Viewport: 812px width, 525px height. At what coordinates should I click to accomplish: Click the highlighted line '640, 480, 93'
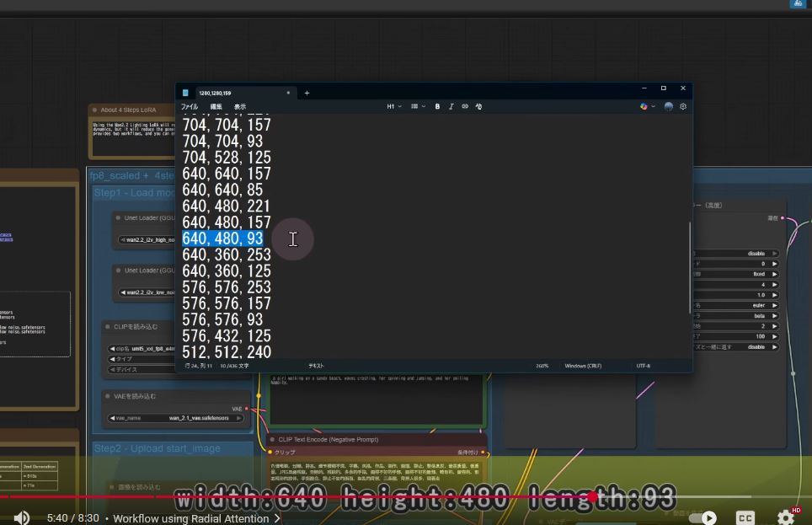click(222, 238)
